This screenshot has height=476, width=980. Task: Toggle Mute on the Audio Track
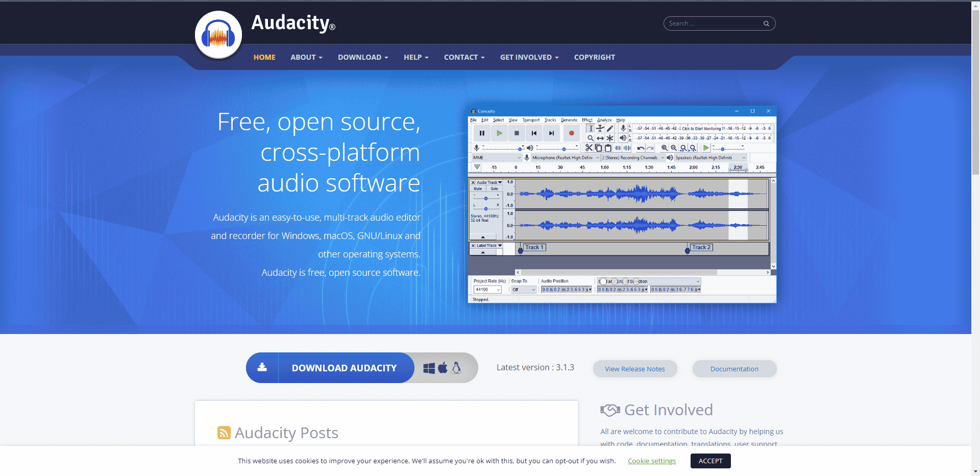click(478, 188)
